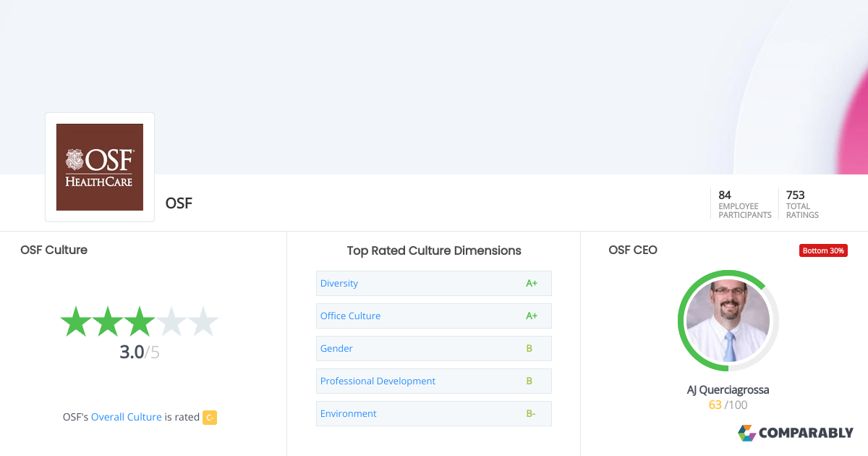Click the OSF CEO heading
This screenshot has height=456, width=868.
pyautogui.click(x=633, y=250)
